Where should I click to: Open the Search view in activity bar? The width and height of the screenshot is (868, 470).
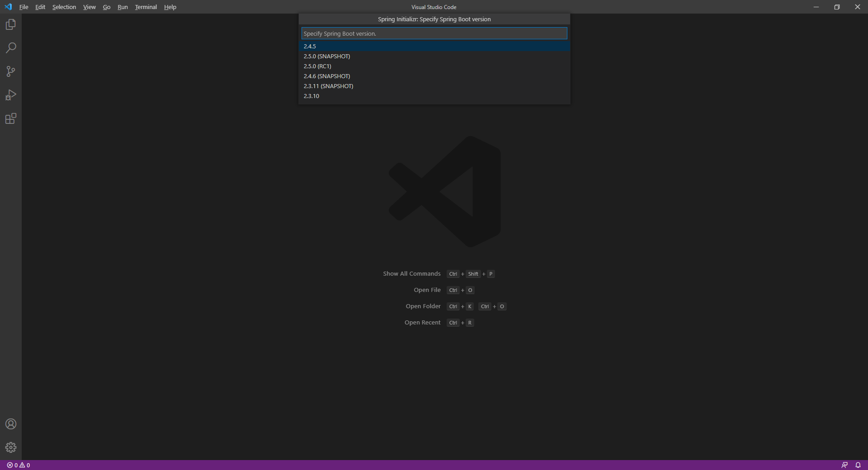pyautogui.click(x=11, y=48)
